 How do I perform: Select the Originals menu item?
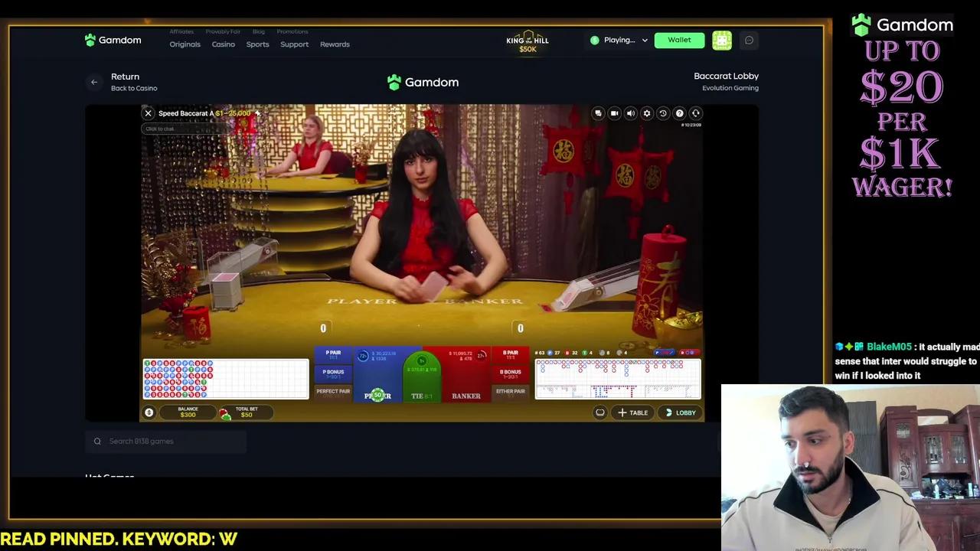(x=185, y=44)
